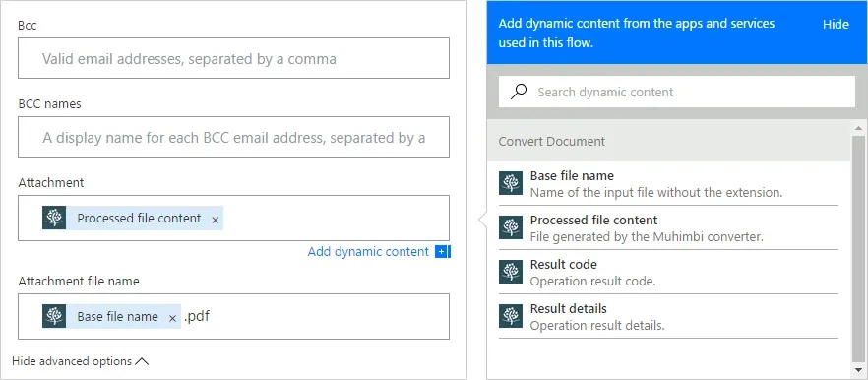Hide the dynamic content panel
The image size is (868, 380).
coord(836,25)
